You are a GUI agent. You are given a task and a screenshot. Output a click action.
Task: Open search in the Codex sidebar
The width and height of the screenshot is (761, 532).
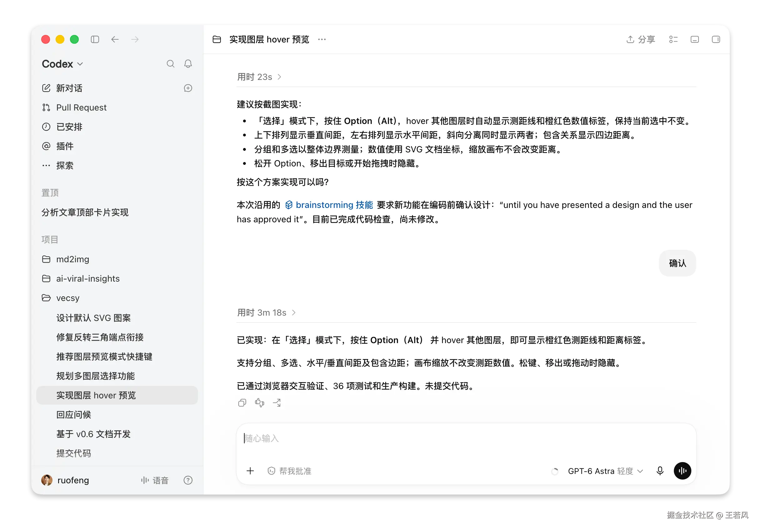(170, 64)
